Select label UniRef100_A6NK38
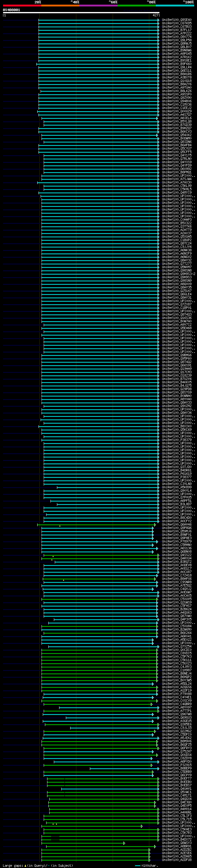The height and width of the screenshot is (868, 197). pos(177,250)
